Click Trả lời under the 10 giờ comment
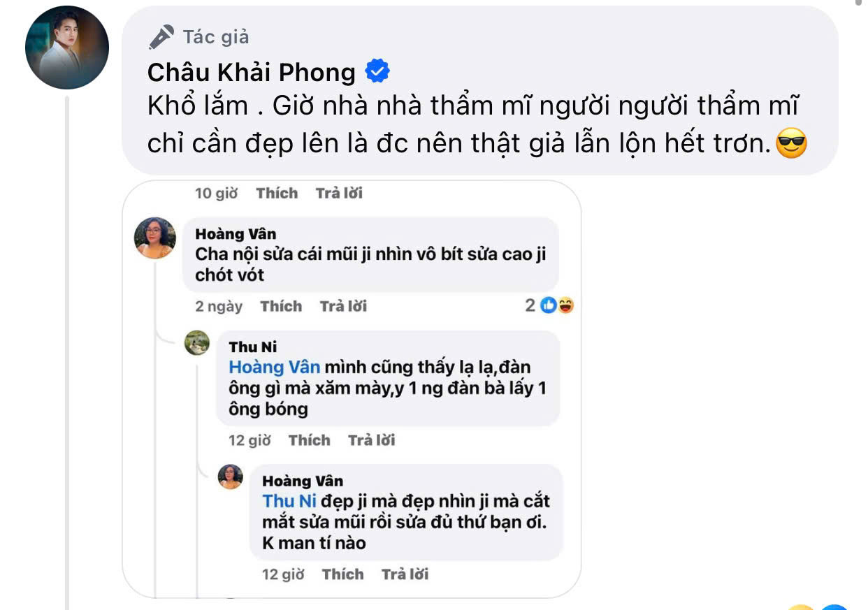868x610 pixels. 339,193
